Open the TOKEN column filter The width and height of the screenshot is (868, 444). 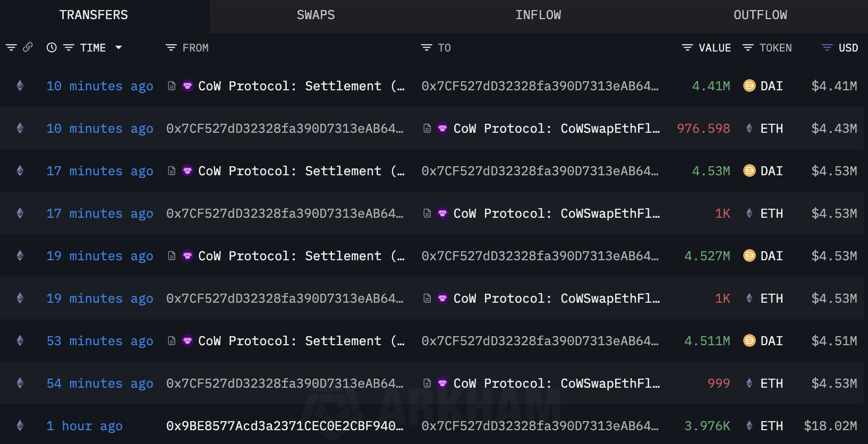click(x=747, y=48)
